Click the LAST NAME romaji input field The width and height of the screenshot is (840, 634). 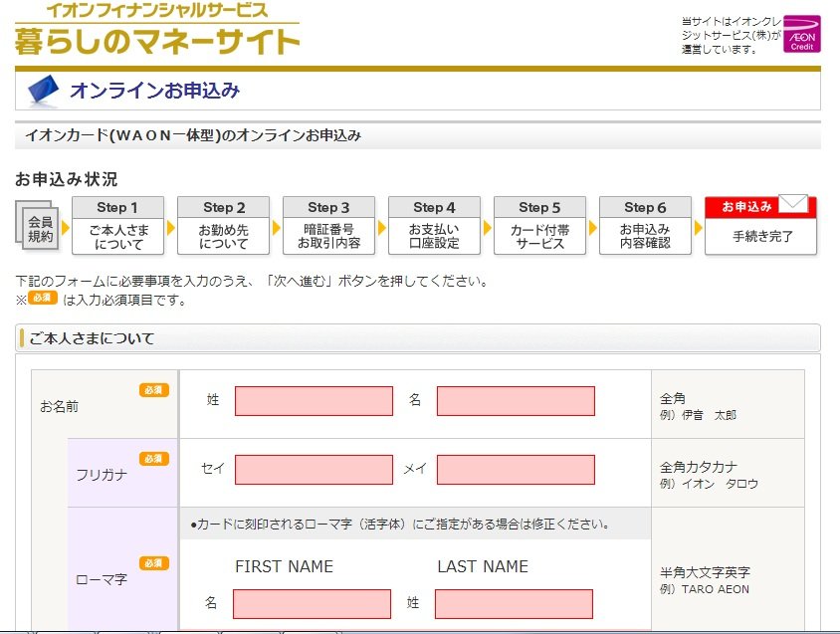click(x=514, y=604)
